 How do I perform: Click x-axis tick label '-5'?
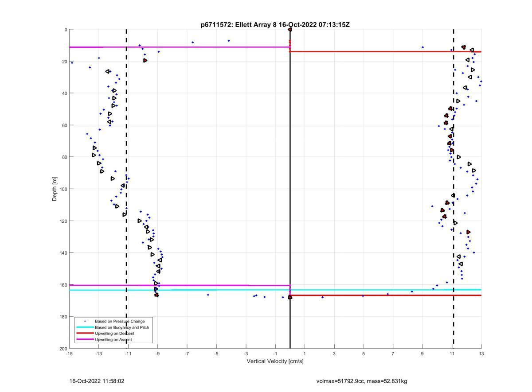pos(216,354)
